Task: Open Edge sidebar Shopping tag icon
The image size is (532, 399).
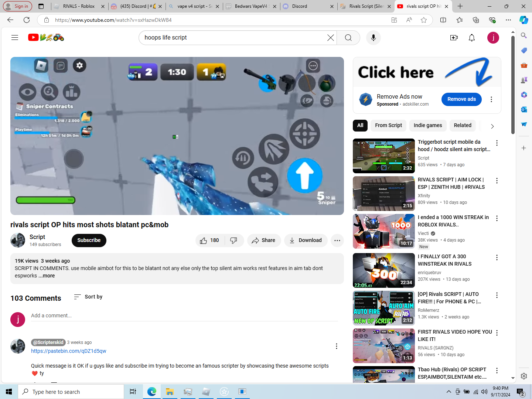Action: pyautogui.click(x=524, y=50)
